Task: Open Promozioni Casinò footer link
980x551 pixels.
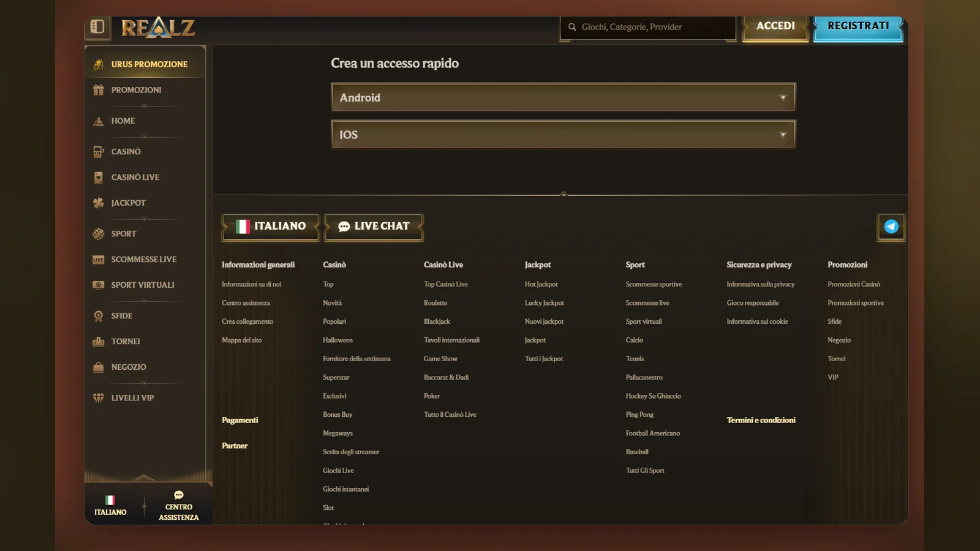Action: click(854, 284)
